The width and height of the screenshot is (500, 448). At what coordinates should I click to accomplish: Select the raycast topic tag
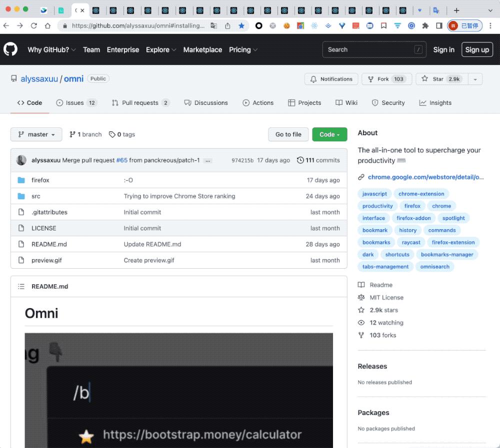coord(410,243)
